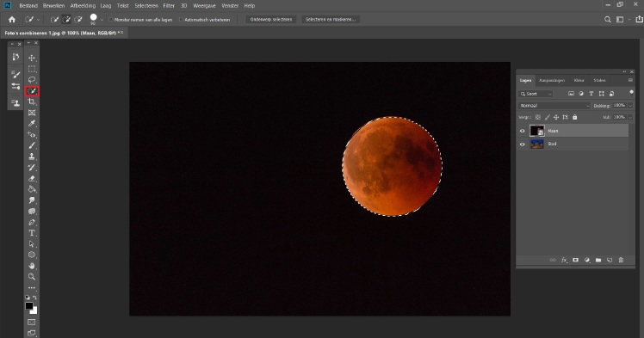644x338 pixels.
Task: Delete the selected layer
Action: point(621,260)
